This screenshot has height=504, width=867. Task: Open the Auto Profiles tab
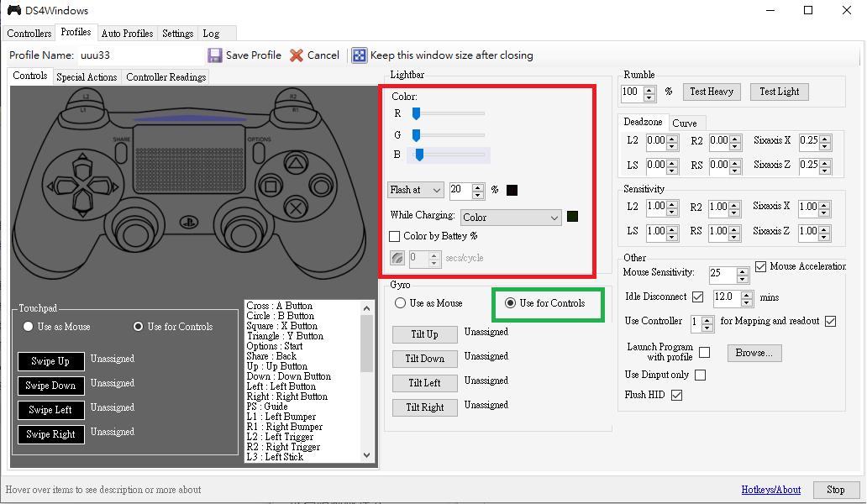(x=127, y=33)
